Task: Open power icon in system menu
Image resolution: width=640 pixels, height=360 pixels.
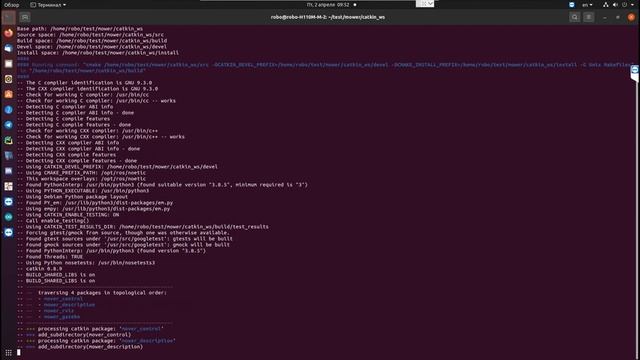Action: 624,4
